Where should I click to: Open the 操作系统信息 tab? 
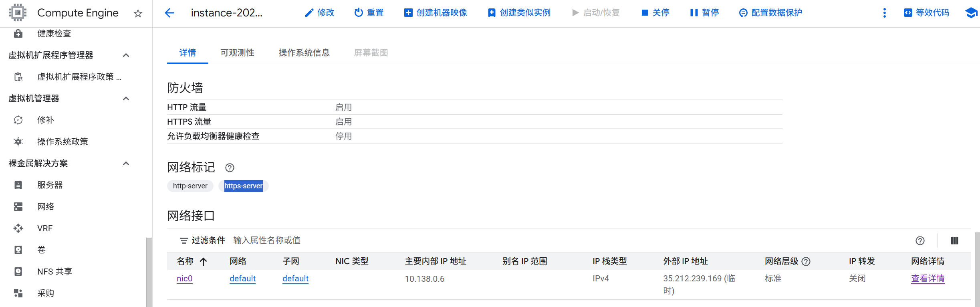click(x=304, y=53)
